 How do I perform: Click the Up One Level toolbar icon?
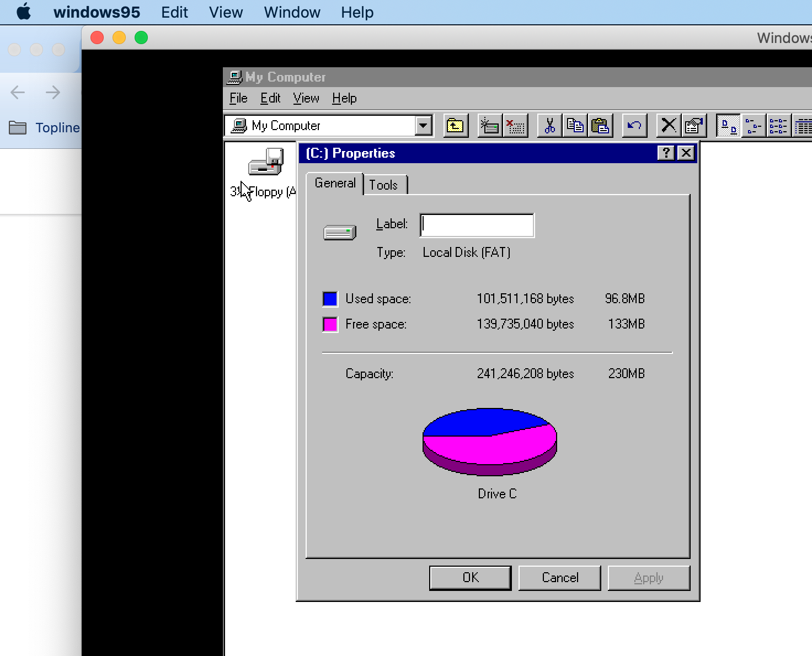[455, 125]
